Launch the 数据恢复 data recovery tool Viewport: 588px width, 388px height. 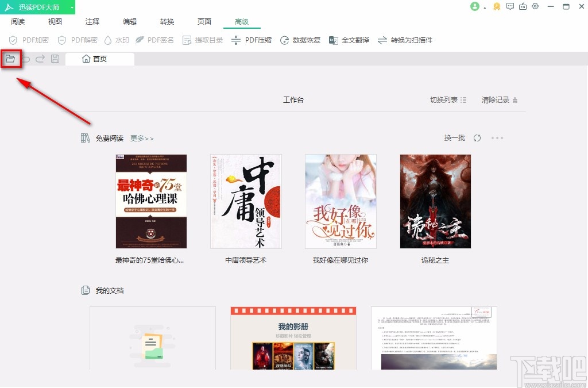tap(300, 40)
